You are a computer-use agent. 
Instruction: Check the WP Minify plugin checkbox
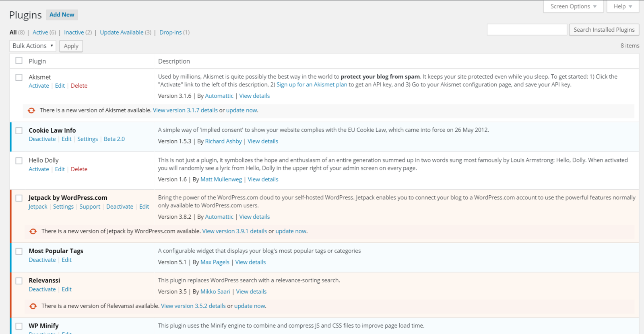[19, 326]
